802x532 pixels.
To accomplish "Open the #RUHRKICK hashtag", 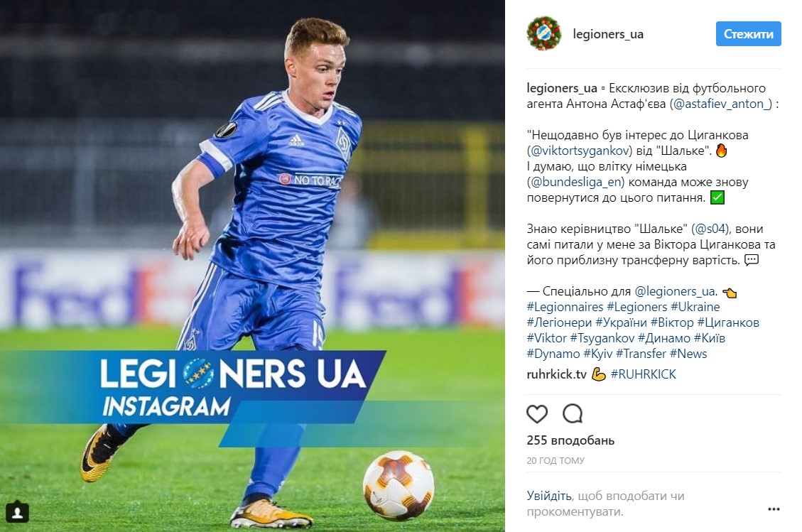I will pos(643,374).
